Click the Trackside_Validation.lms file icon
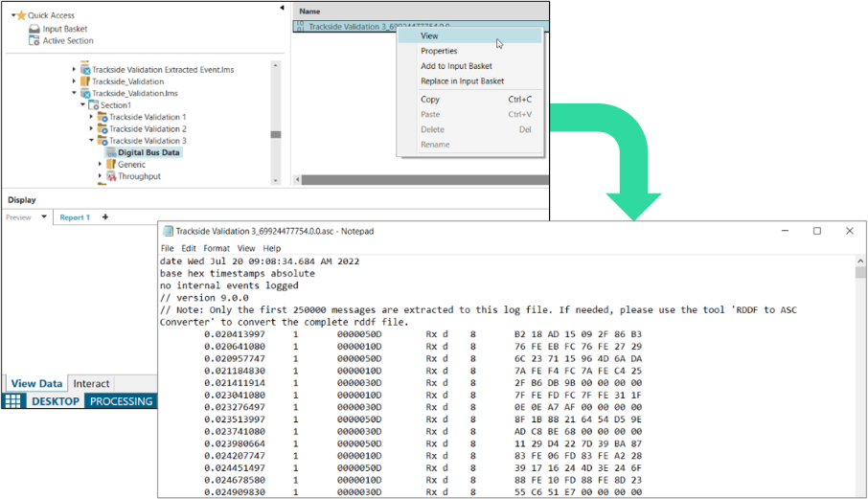Viewport: 868px width, 499px height. (x=85, y=94)
